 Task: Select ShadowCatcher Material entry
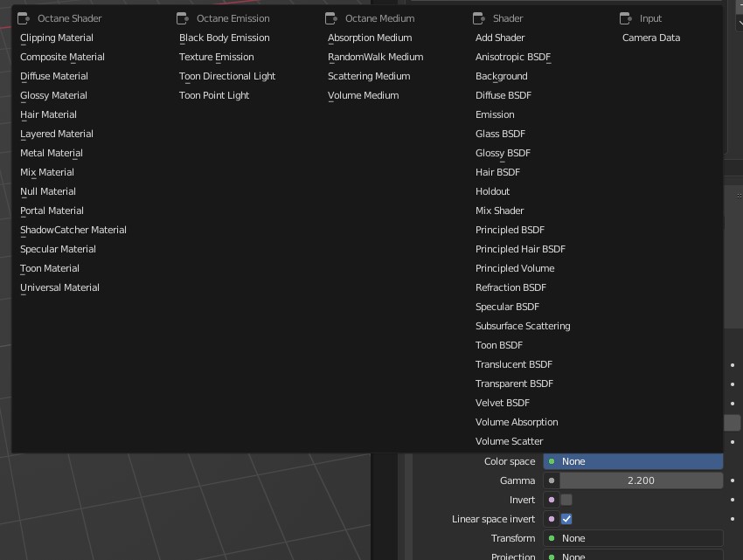(x=73, y=230)
